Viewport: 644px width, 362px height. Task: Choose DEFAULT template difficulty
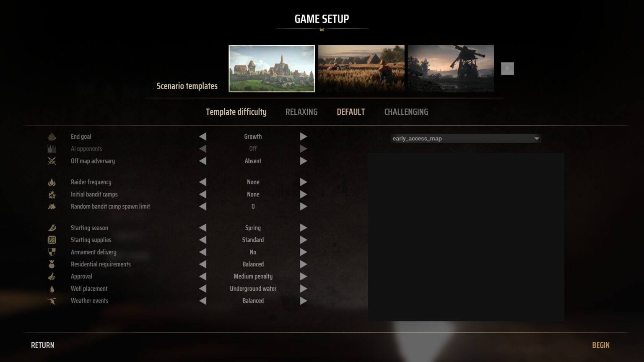tap(351, 112)
